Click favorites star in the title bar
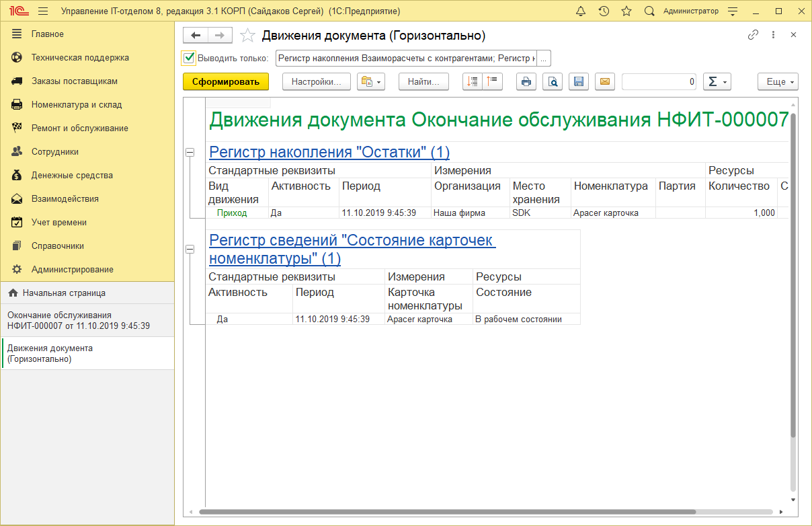This screenshot has width=812, height=526. pyautogui.click(x=626, y=11)
